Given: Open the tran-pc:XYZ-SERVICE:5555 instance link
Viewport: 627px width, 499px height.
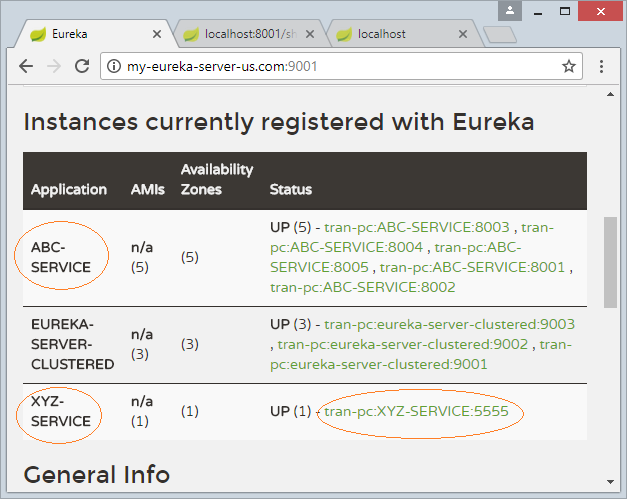Looking at the screenshot, I should tap(416, 411).
